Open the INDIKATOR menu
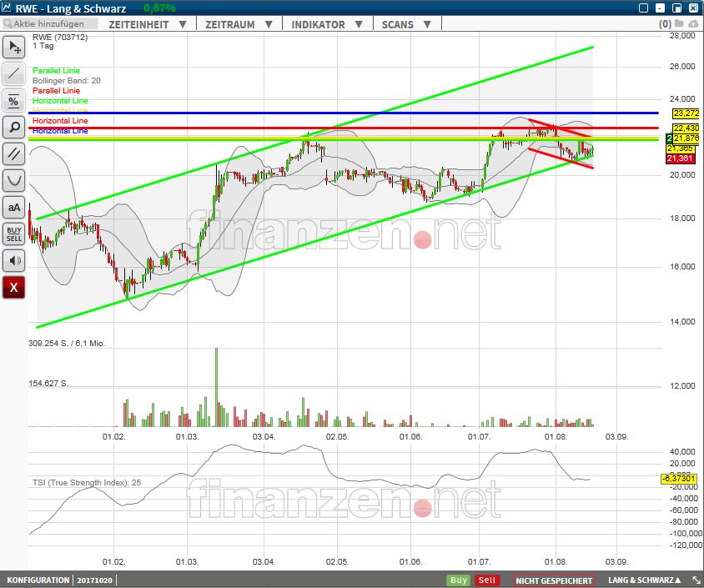Image resolution: width=704 pixels, height=588 pixels. click(327, 24)
